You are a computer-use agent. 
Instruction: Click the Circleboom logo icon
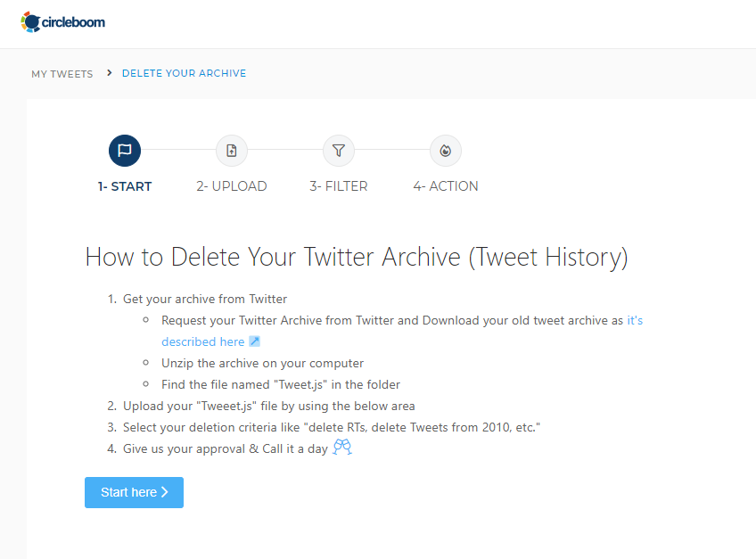click(x=32, y=22)
